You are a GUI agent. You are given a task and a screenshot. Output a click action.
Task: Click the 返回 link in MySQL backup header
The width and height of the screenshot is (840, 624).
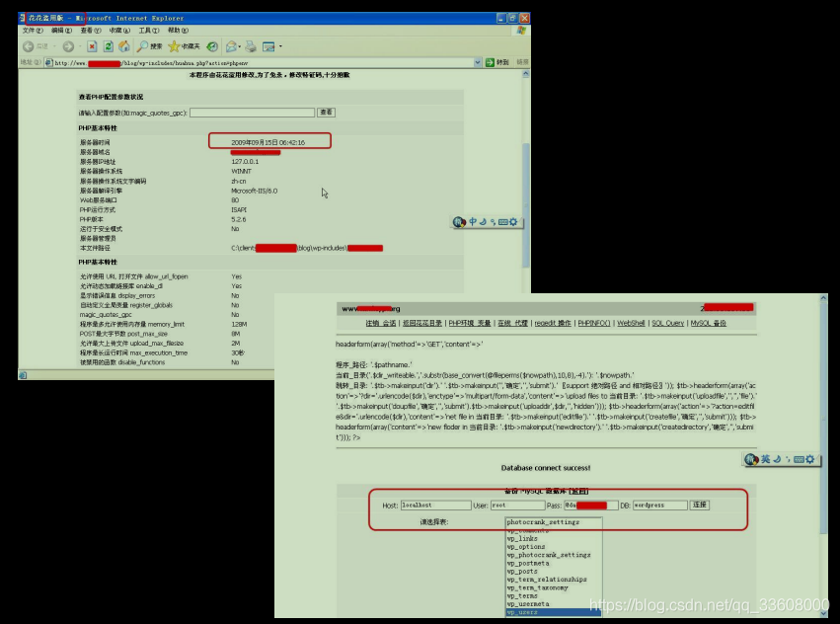[x=579, y=491]
